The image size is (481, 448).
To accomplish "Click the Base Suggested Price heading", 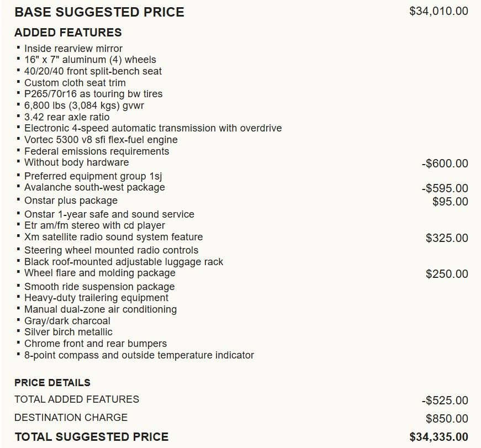I will coord(99,12).
